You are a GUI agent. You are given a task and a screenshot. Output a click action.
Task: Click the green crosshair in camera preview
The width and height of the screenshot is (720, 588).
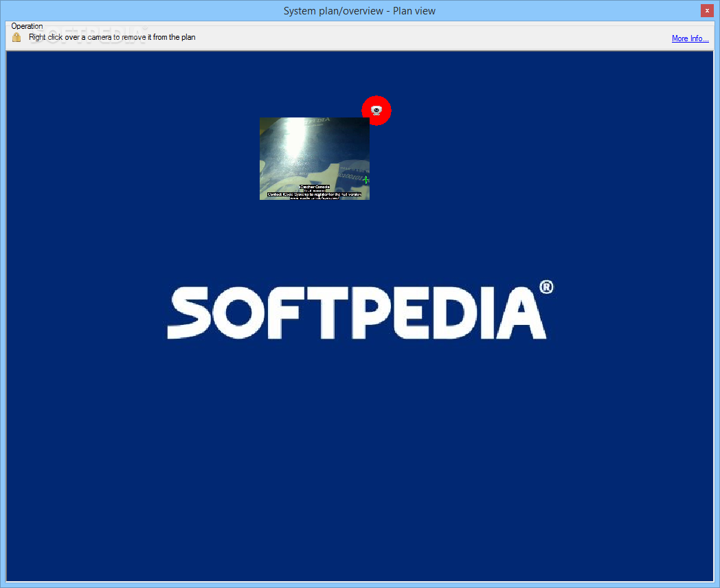[365, 180]
